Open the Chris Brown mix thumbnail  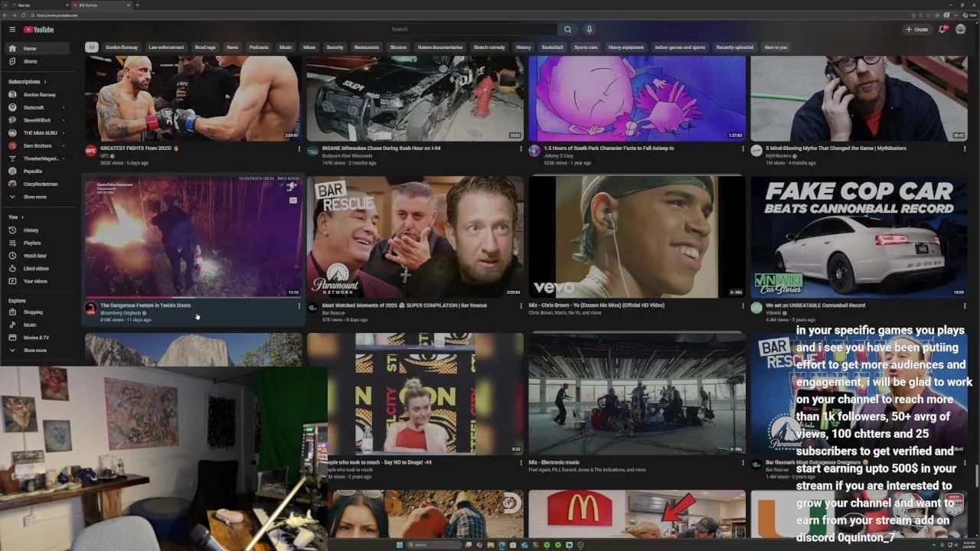637,237
